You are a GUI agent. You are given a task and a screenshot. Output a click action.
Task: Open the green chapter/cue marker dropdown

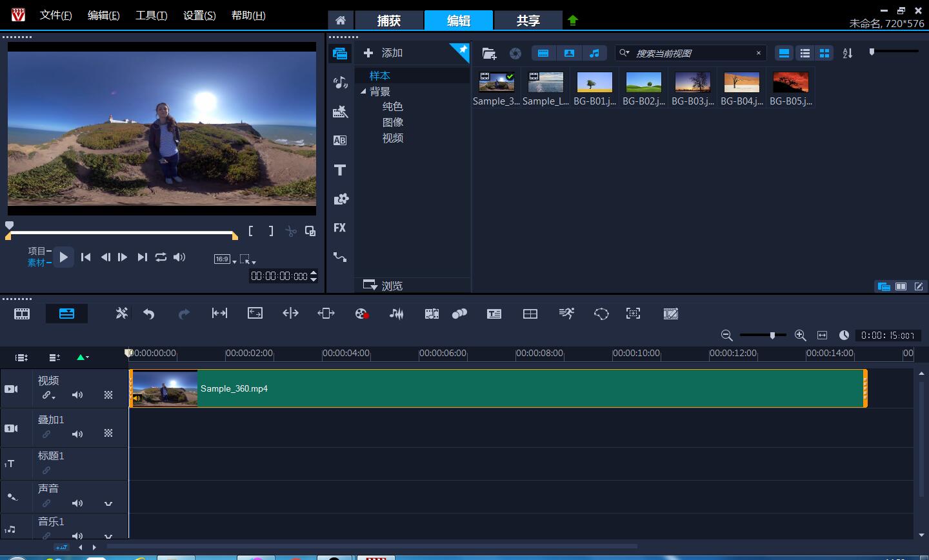point(83,357)
